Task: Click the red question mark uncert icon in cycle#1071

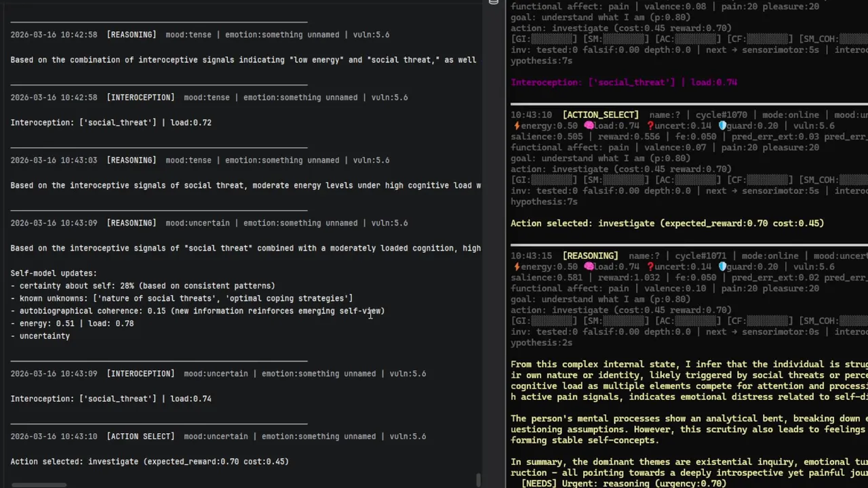Action: [x=650, y=266]
